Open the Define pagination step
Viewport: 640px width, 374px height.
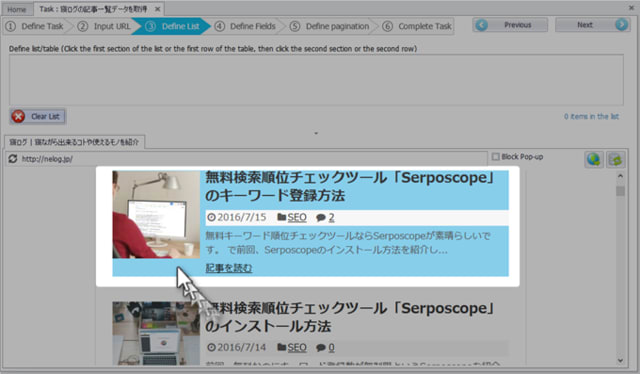click(x=331, y=26)
